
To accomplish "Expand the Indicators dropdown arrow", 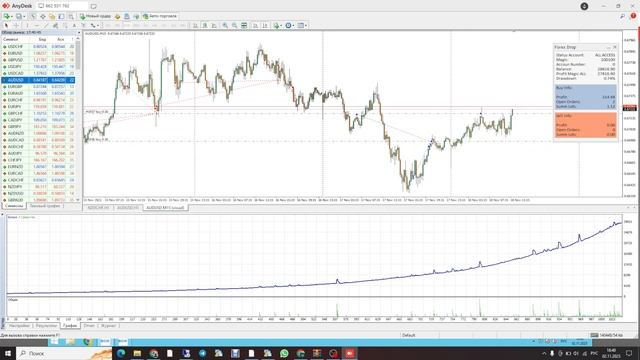I will pyautogui.click(x=281, y=25).
